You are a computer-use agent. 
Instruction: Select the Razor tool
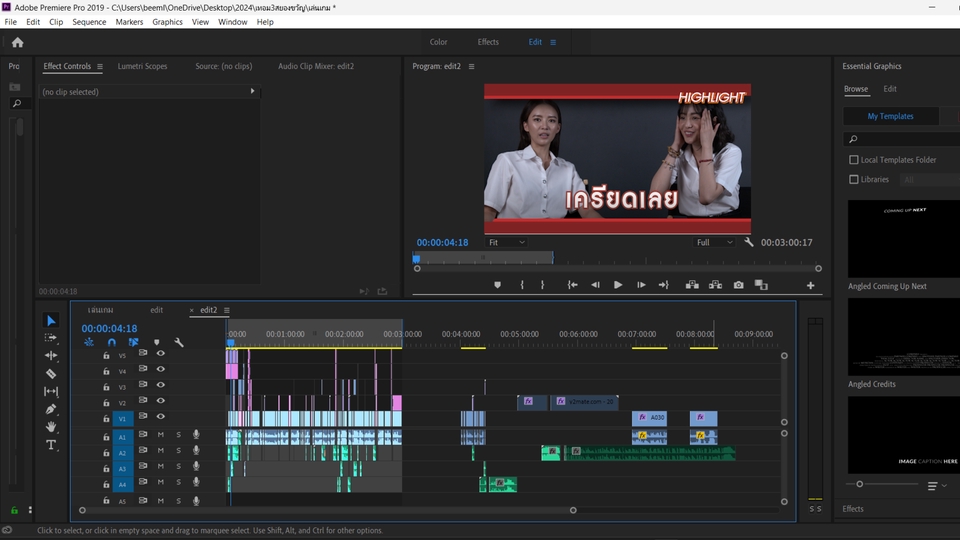[51, 373]
